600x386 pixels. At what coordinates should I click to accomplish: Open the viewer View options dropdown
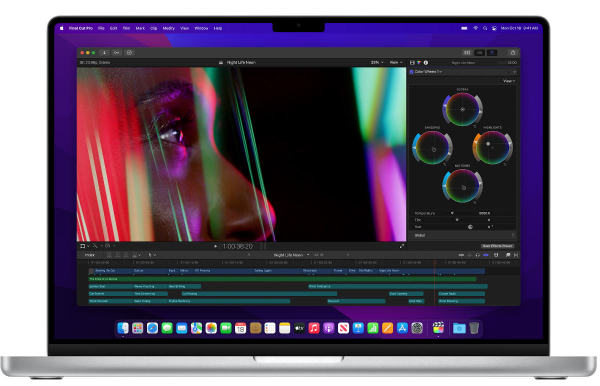[x=396, y=62]
